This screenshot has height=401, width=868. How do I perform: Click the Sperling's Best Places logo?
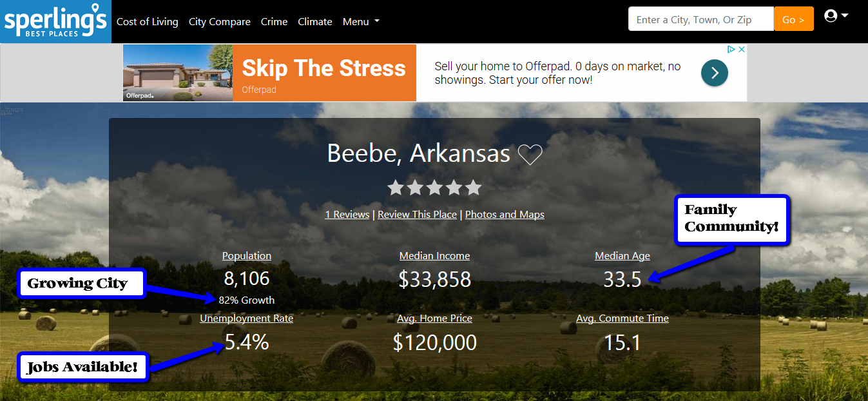coord(55,21)
